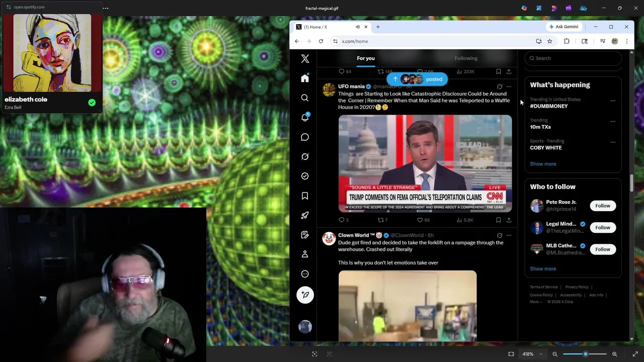
Task: Share the UFO mania post
Action: pyautogui.click(x=509, y=220)
